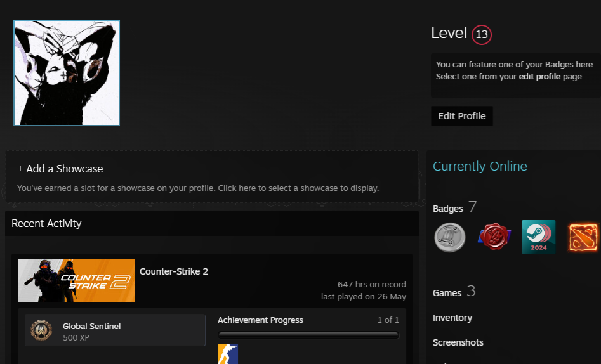Open the Global Sentinel 500 XP entry
Viewport: 601px width, 364px height.
pos(115,330)
